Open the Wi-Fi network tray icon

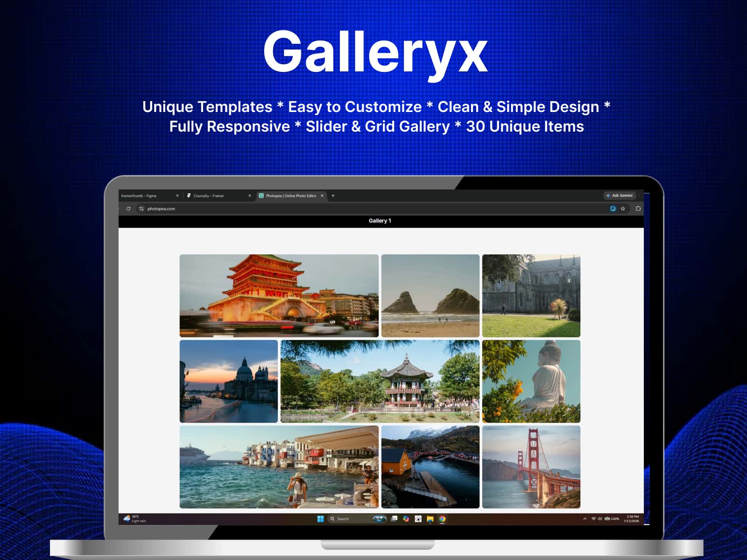(593, 519)
